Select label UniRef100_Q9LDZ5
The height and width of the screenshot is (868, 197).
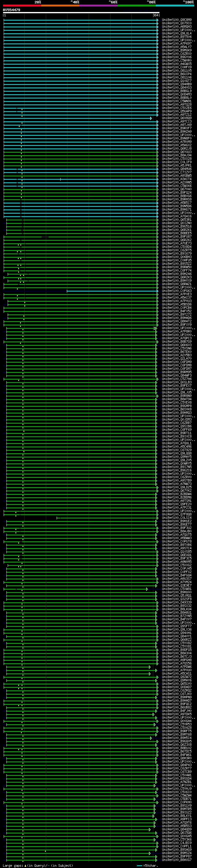point(177,487)
